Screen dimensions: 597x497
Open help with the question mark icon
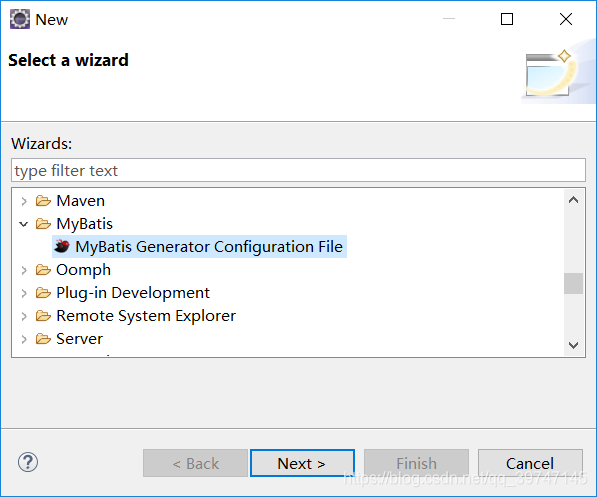[x=28, y=462]
